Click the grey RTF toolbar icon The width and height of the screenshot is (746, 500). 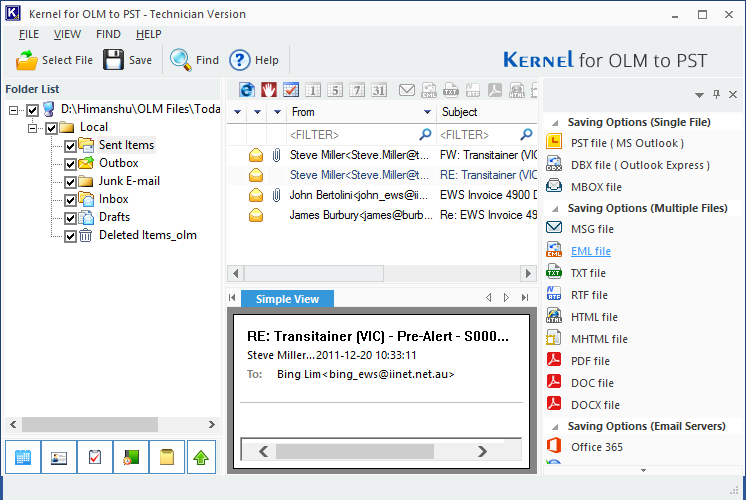coord(473,89)
